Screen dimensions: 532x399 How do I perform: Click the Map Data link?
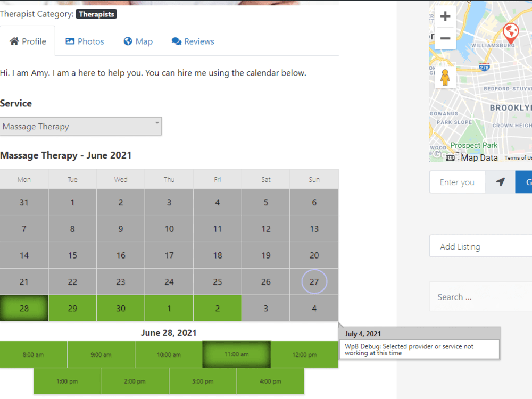point(479,158)
